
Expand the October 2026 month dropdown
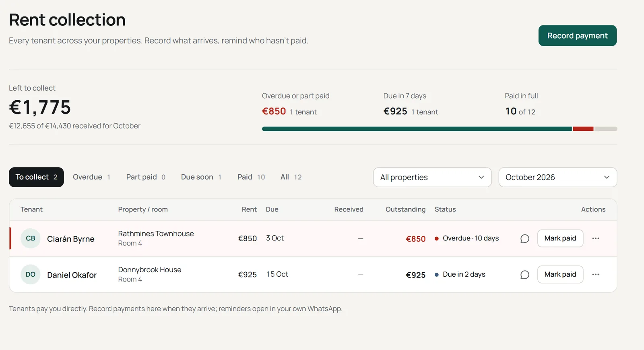pos(557,177)
